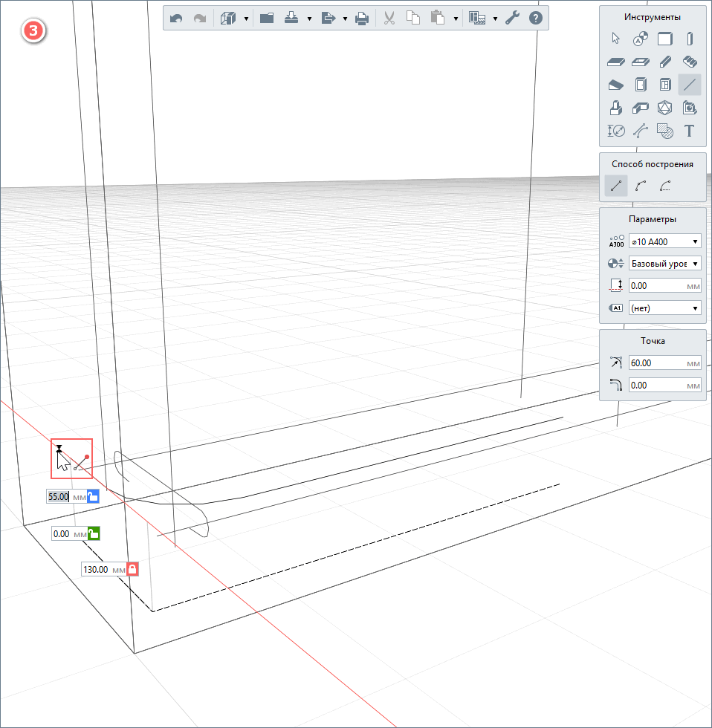Screen dimensions: 712x728
Task: Expand the styles table dropdown arrow
Action: tap(495, 19)
